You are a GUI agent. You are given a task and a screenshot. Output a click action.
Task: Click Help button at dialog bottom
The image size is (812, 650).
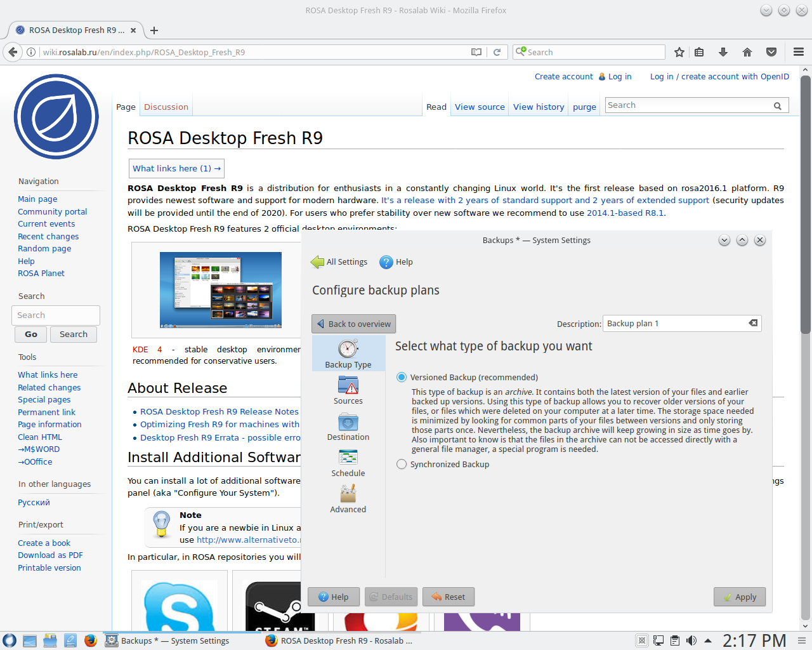(x=334, y=597)
